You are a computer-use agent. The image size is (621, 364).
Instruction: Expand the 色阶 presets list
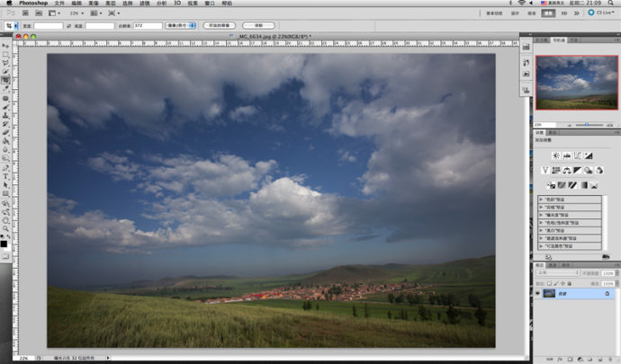coord(542,200)
